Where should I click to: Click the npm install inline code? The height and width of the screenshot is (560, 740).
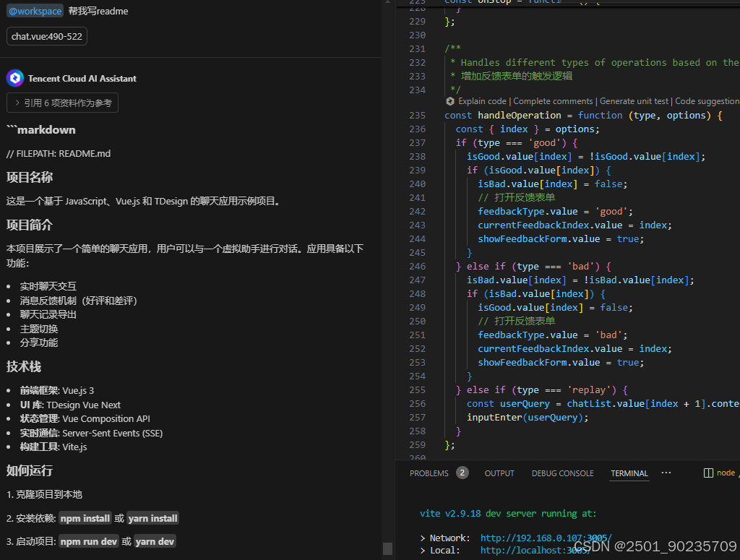(x=85, y=518)
